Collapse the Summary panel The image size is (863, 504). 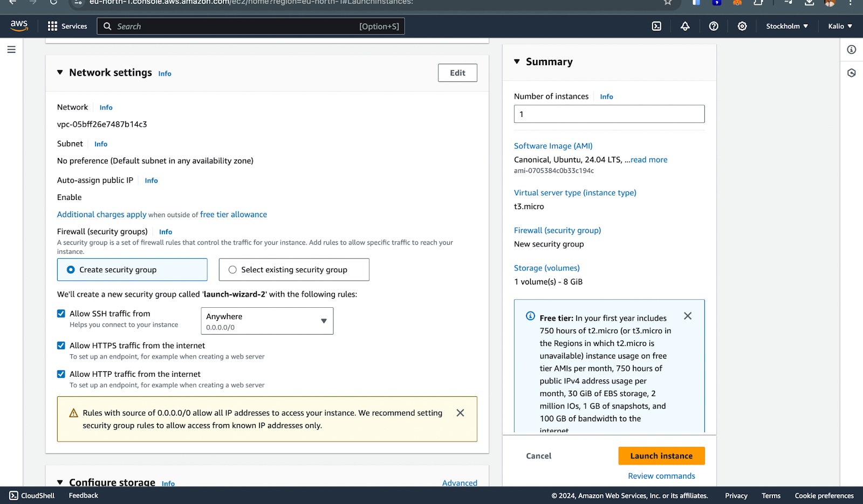point(517,61)
